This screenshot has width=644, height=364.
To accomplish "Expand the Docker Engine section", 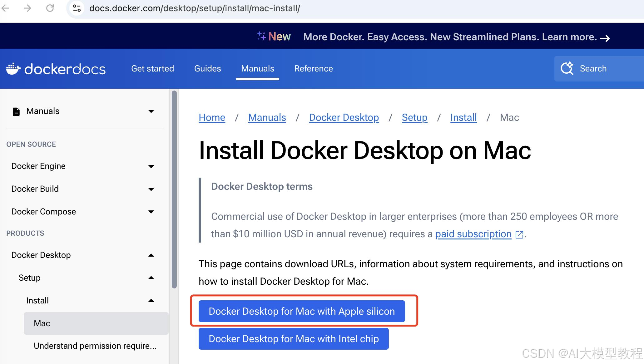I will click(x=151, y=166).
